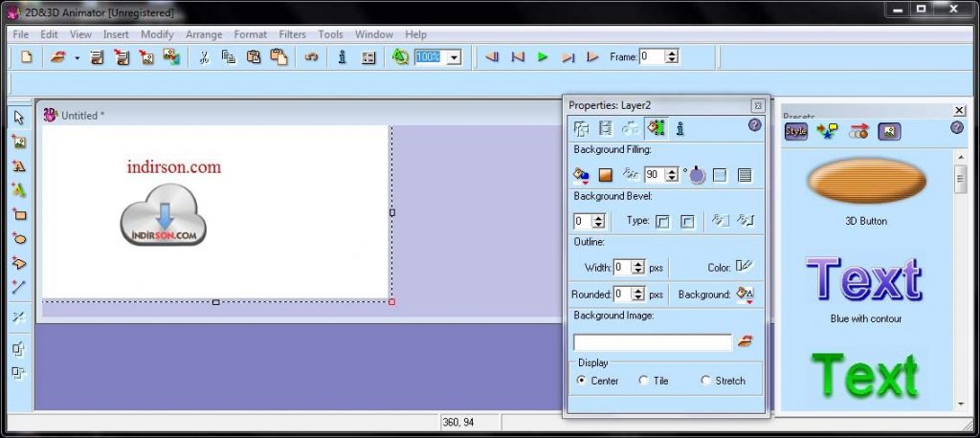Jump to the last frame
This screenshot has height=438, width=980.
[592, 56]
